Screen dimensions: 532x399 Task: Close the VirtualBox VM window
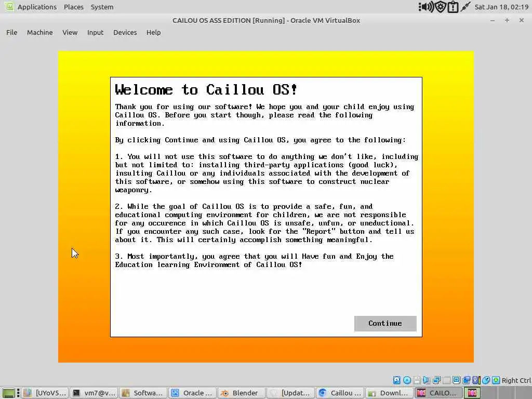coord(522,20)
